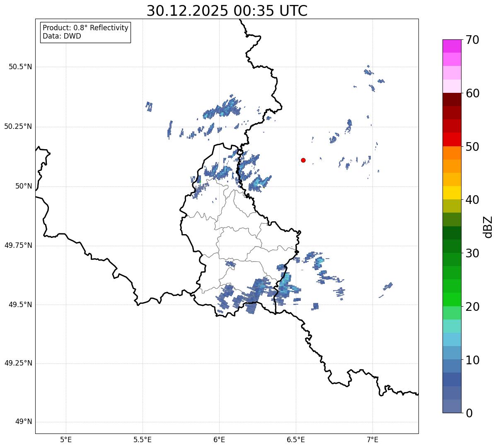Click the 50.25°N latitude label

tap(18, 126)
